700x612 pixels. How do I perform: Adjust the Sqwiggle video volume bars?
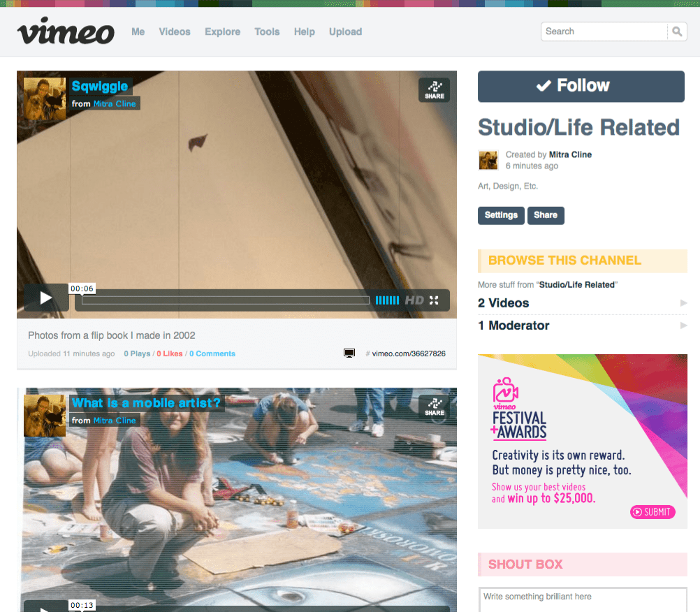(x=387, y=300)
